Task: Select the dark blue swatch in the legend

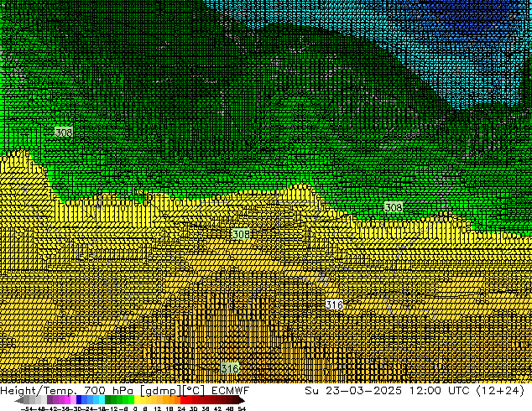Action: [x=79, y=400]
